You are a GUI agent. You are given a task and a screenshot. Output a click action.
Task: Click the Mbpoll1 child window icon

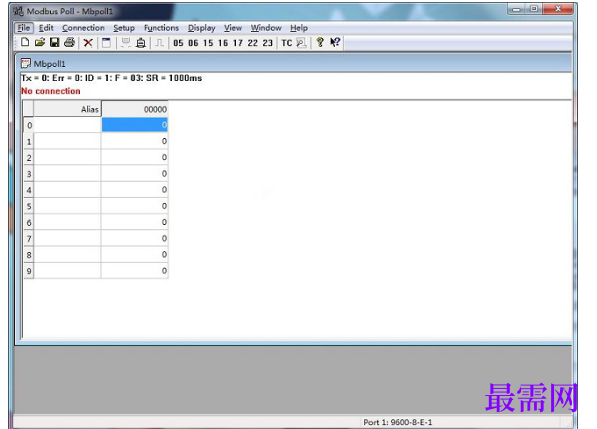(x=26, y=63)
